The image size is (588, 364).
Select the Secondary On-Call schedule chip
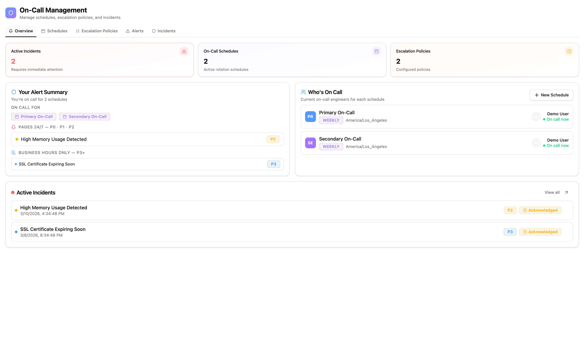coord(84,116)
